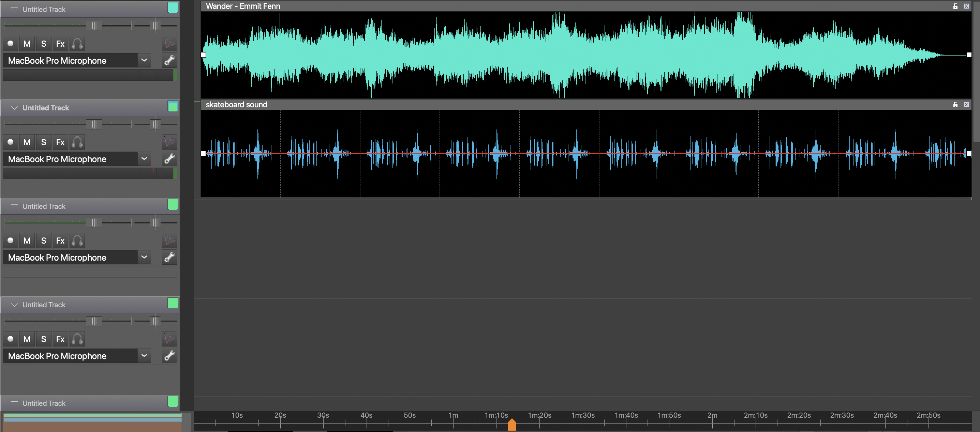This screenshot has height=432, width=980.
Task: Open automation waveform icon on second track
Action: [x=170, y=142]
